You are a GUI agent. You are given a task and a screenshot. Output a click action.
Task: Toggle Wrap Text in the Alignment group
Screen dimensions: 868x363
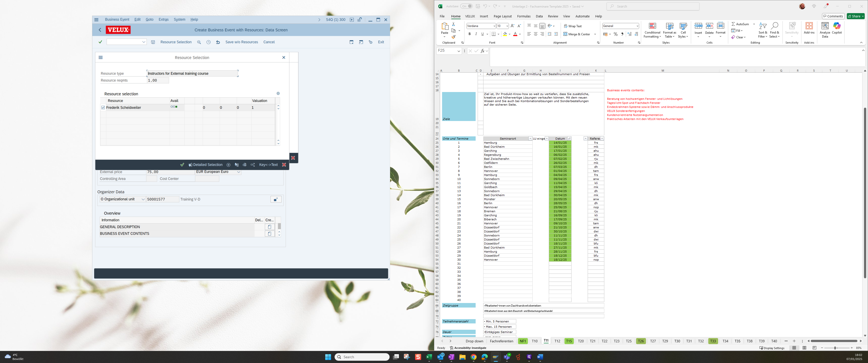click(x=573, y=26)
